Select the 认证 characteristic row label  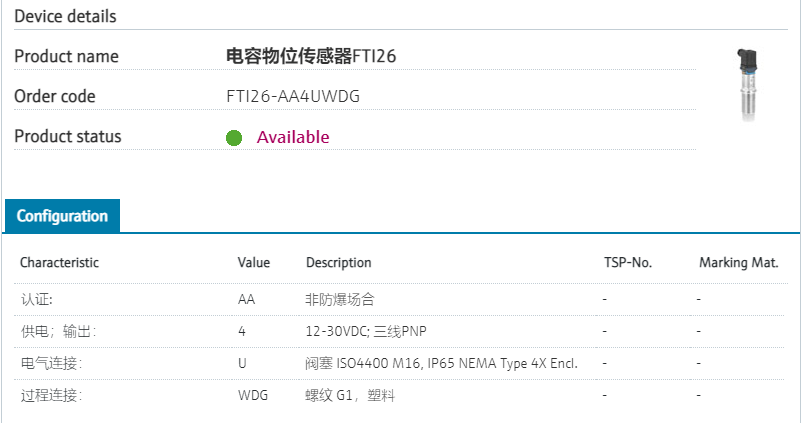point(36,299)
